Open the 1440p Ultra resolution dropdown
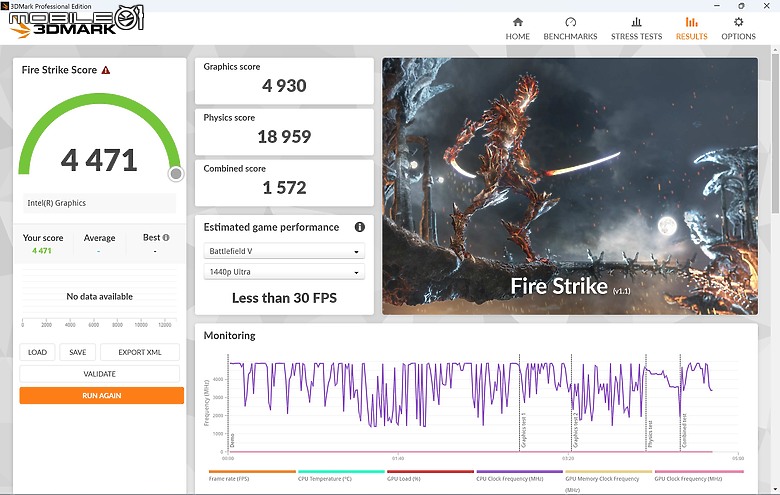Viewport: 780px width, 495px height. pos(284,272)
